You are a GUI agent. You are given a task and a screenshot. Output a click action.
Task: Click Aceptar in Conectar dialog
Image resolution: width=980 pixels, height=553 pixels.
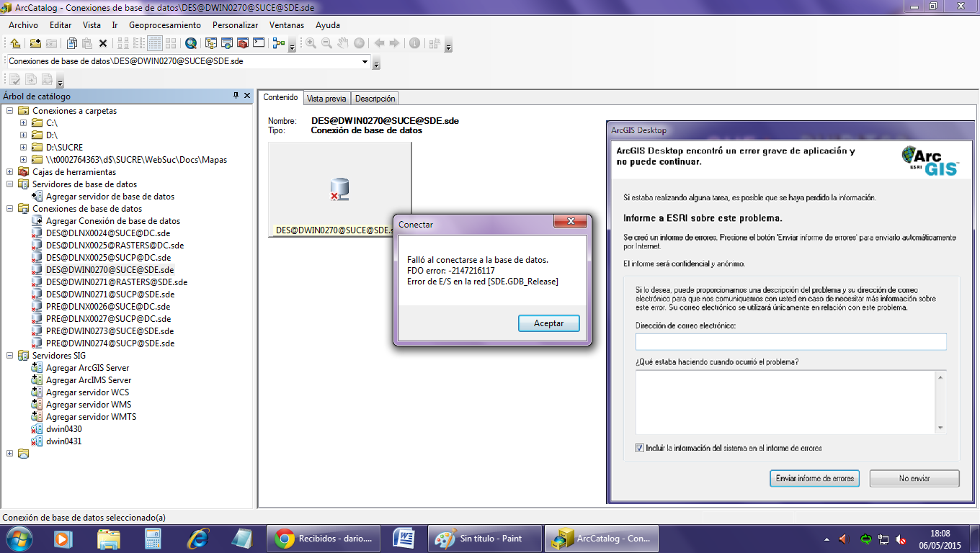[x=549, y=323]
